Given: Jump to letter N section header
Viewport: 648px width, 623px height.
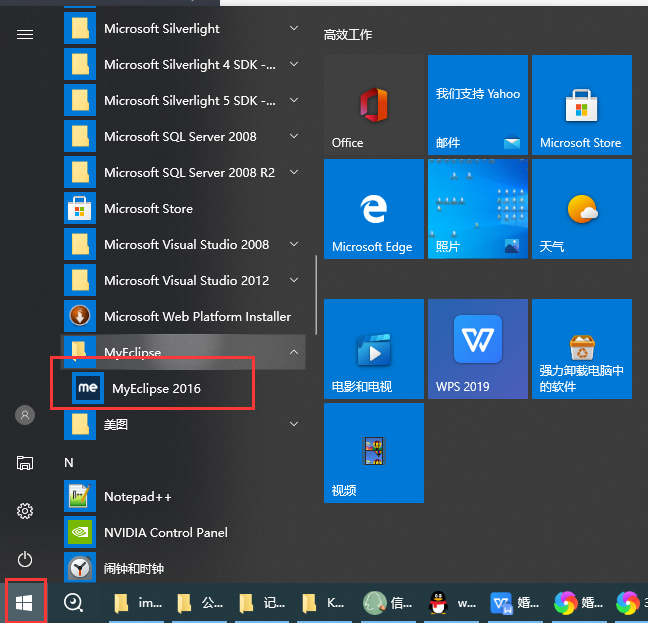Looking at the screenshot, I should pyautogui.click(x=69, y=462).
